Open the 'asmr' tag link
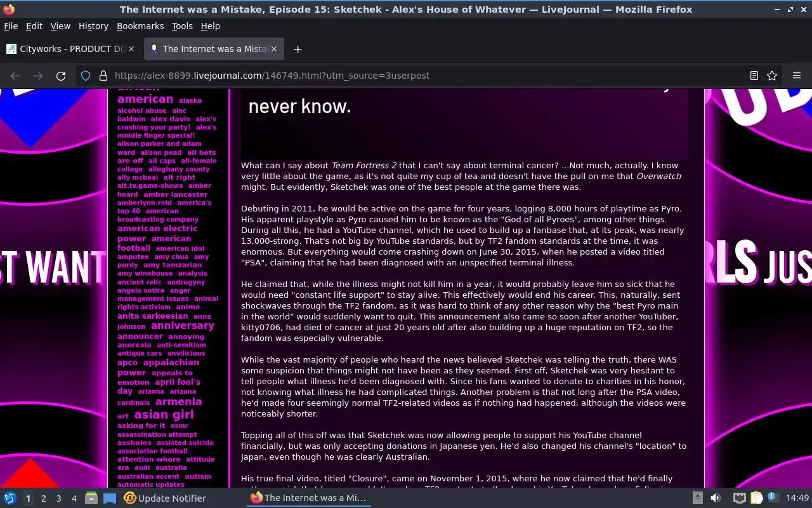 click(x=179, y=426)
